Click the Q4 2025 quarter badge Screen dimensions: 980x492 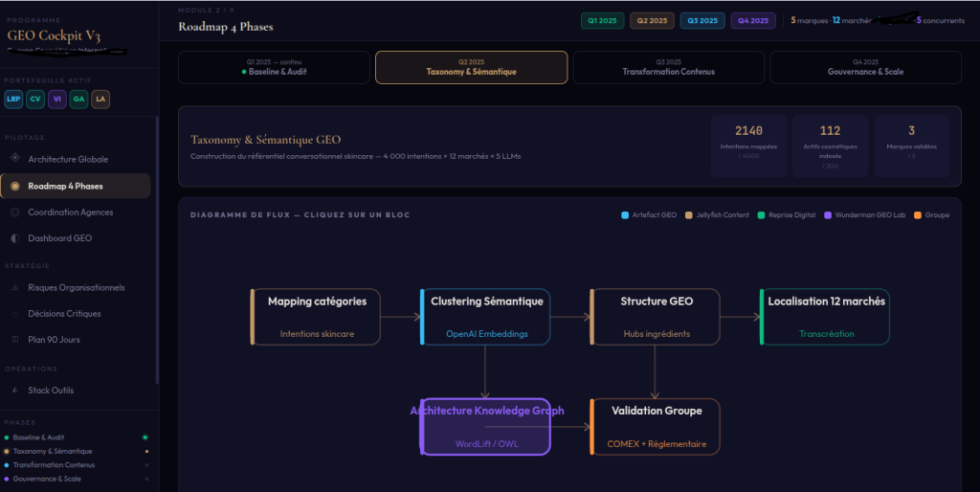point(753,20)
